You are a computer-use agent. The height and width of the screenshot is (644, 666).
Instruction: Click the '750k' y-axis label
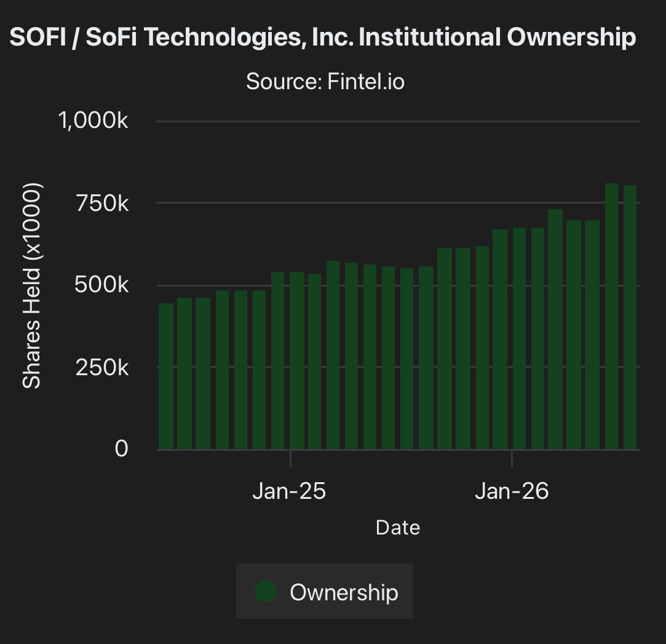(102, 203)
